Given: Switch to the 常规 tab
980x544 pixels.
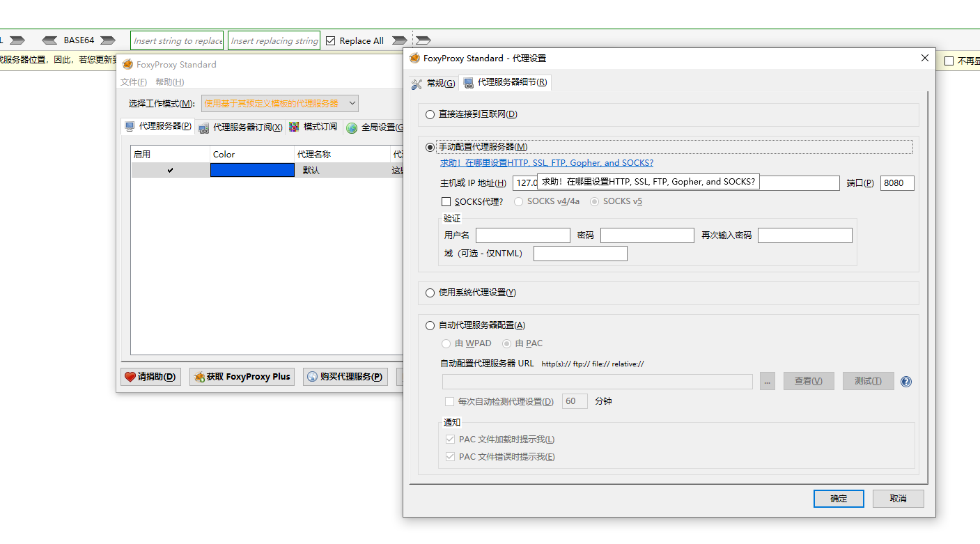Looking at the screenshot, I should 433,84.
